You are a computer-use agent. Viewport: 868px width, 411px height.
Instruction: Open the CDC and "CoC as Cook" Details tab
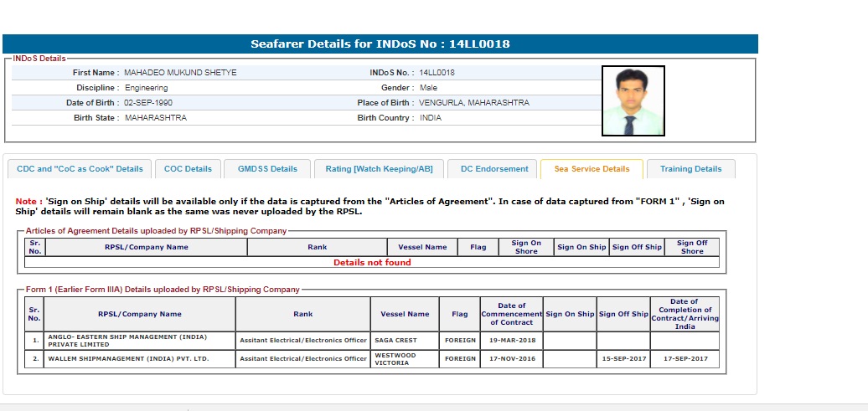[80, 169]
